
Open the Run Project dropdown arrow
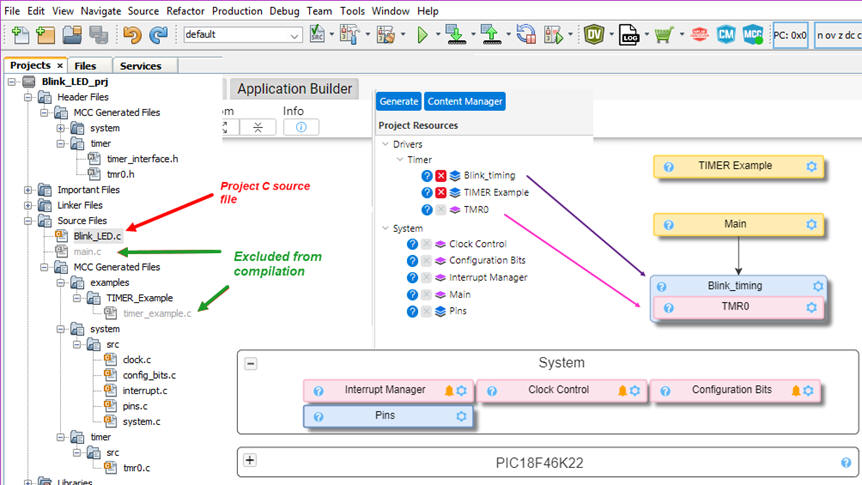(438, 35)
